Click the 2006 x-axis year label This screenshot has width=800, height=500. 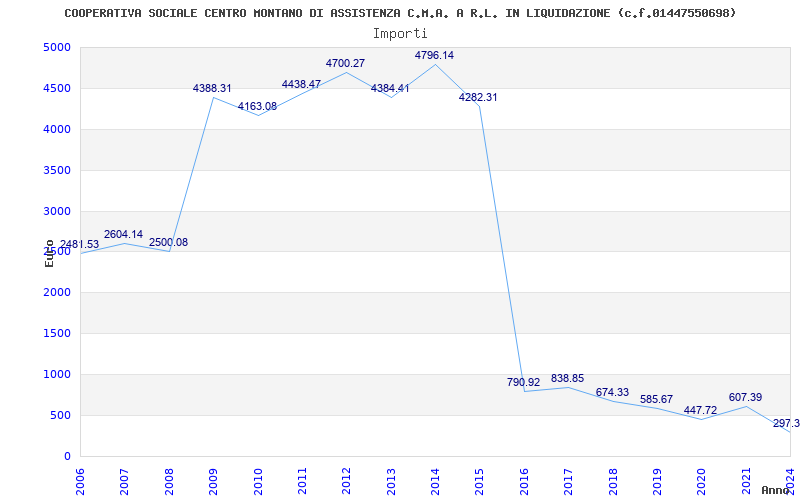[80, 481]
